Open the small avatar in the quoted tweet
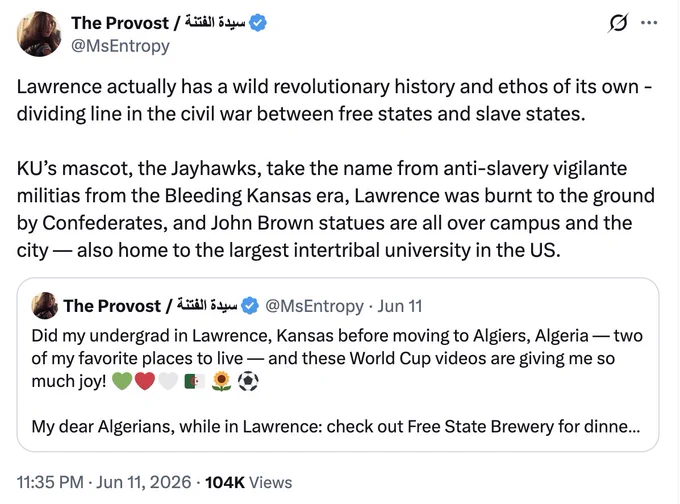This screenshot has width=680, height=504. 45,305
